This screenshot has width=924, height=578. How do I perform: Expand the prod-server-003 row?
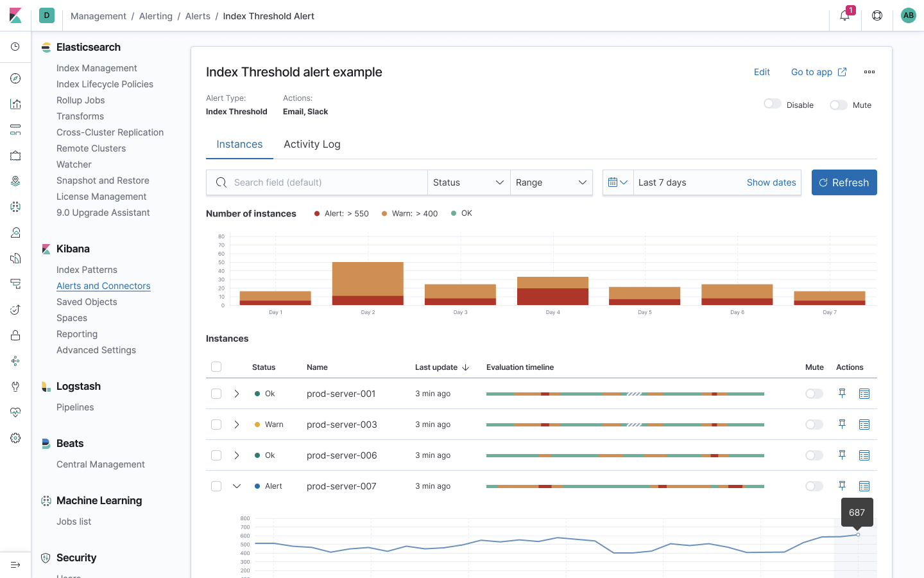point(237,425)
